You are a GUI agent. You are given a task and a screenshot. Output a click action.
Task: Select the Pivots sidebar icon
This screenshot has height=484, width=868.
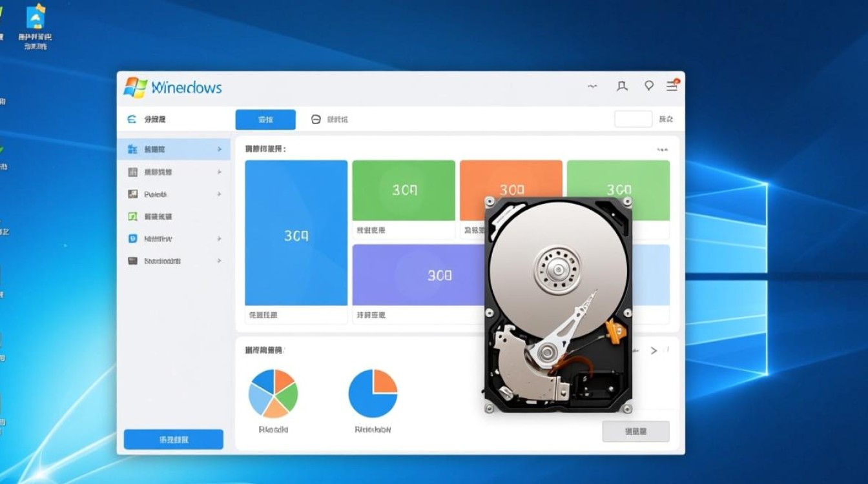pos(134,194)
